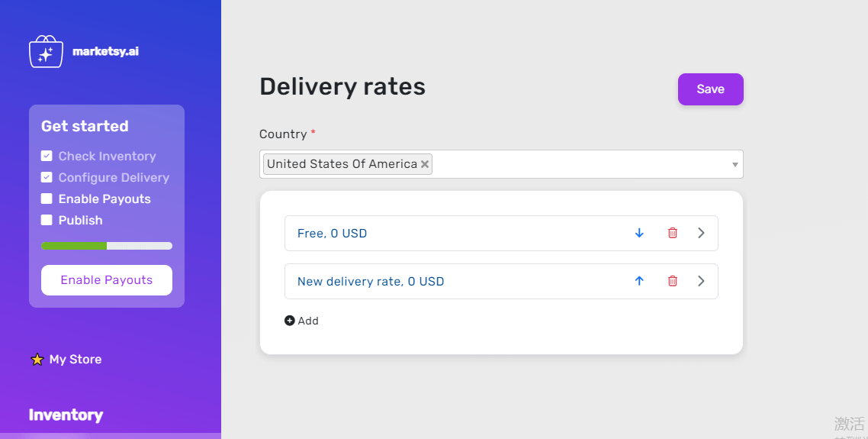Tick the Publish checkbox

point(47,220)
